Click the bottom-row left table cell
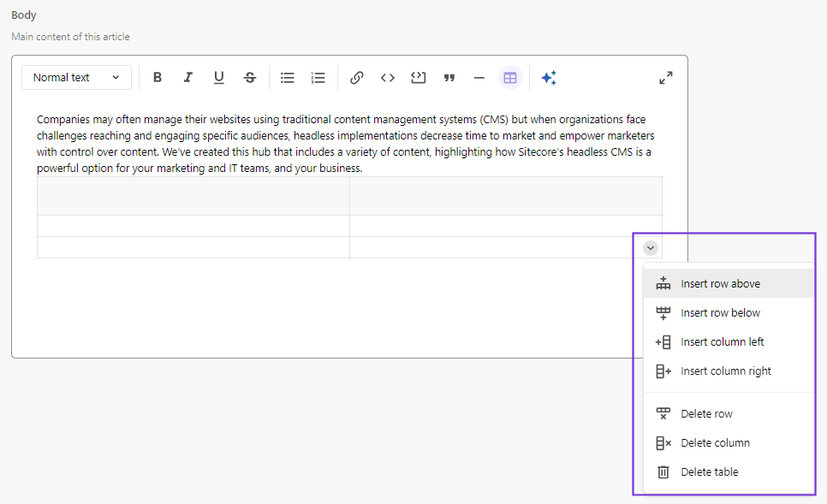 (x=193, y=247)
